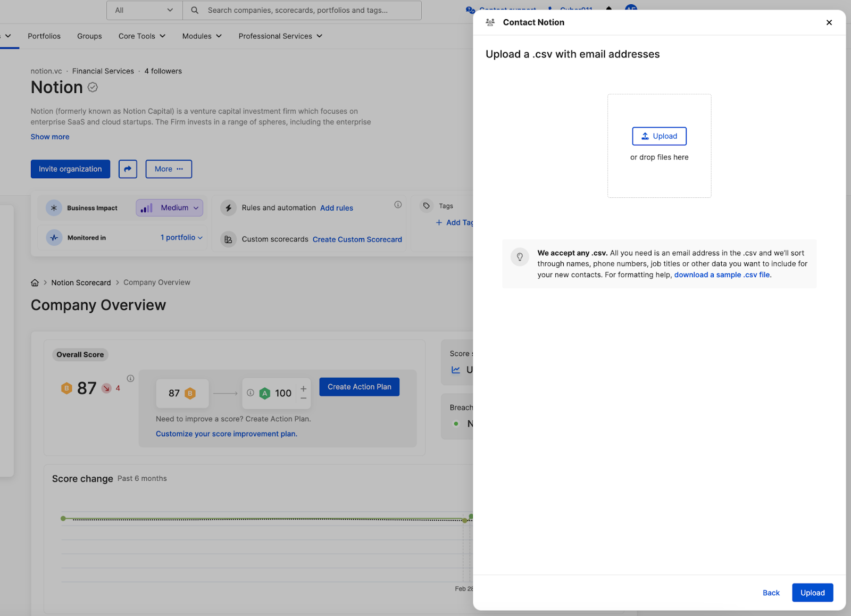
Task: Click the 4 followers text
Action: click(163, 71)
